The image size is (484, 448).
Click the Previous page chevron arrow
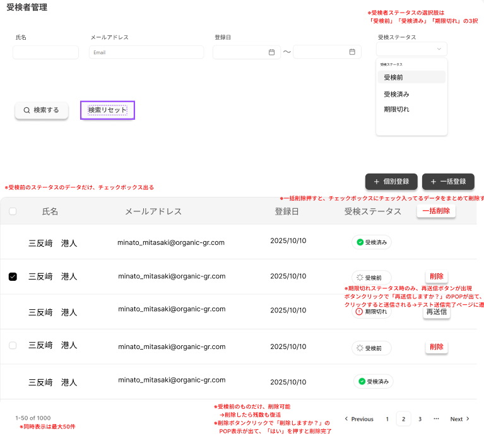pos(346,419)
